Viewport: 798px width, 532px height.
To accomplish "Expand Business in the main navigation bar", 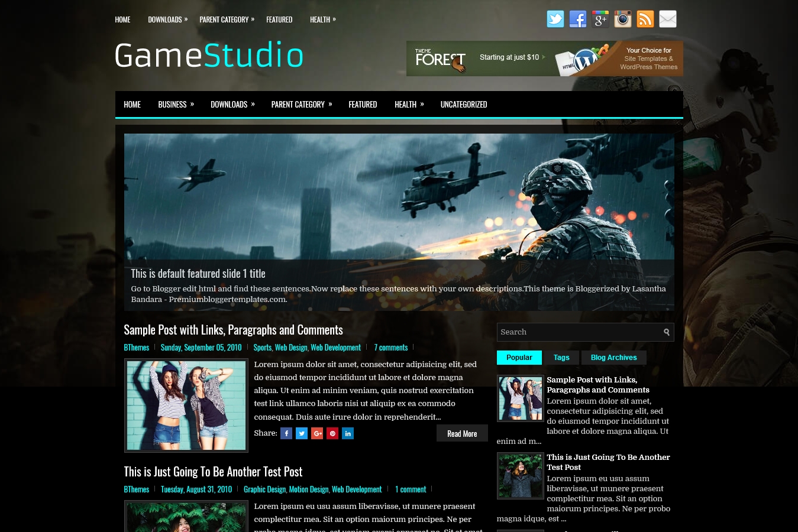I will click(176, 105).
